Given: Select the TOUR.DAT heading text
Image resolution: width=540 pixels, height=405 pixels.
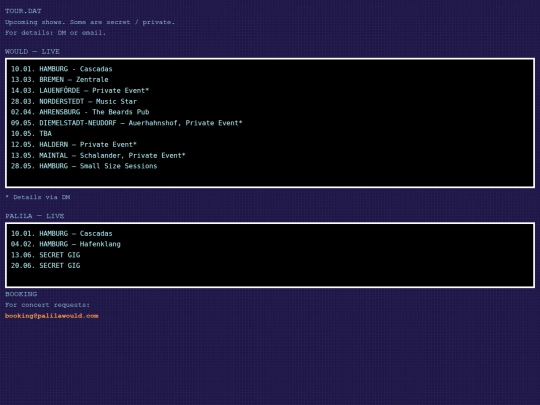Looking at the screenshot, I should pyautogui.click(x=23, y=11).
